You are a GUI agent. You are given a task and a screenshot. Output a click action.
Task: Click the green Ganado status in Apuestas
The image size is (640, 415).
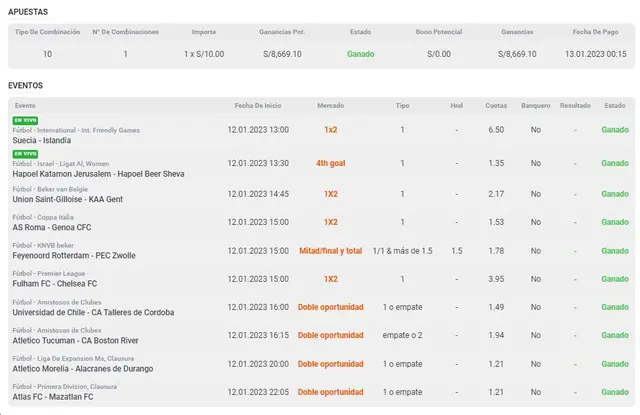tap(361, 53)
